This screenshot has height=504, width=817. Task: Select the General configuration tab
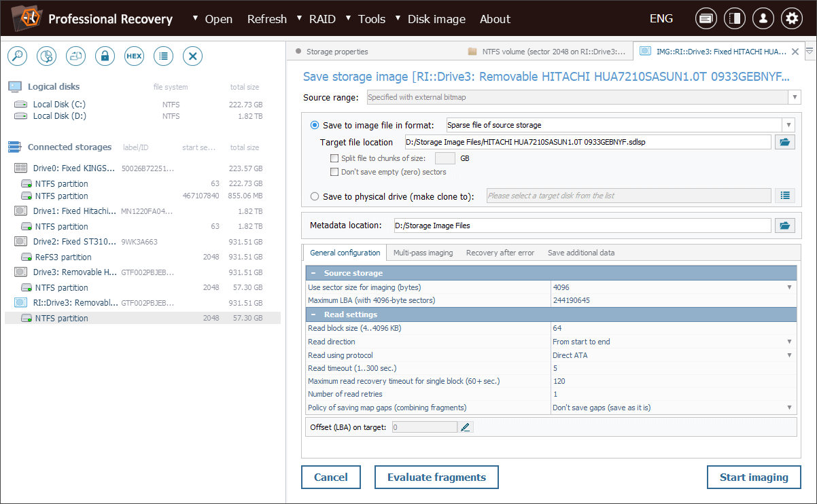coord(345,253)
